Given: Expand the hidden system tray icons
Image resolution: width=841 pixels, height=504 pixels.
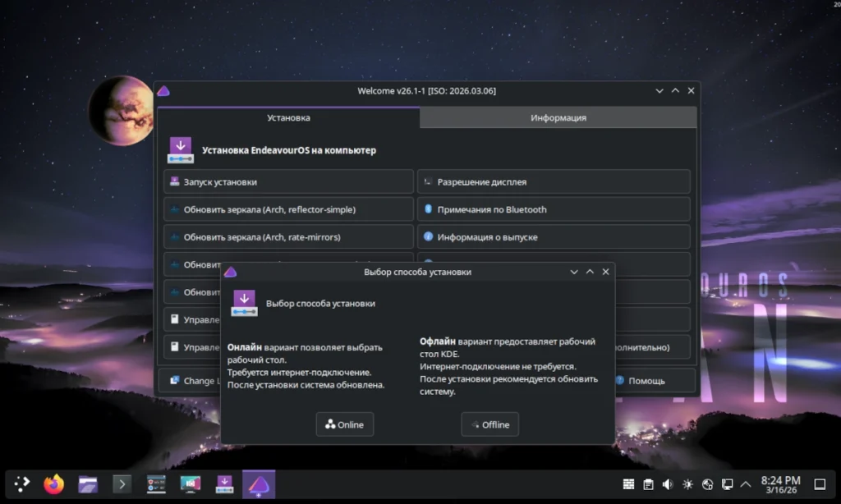Looking at the screenshot, I should (746, 484).
